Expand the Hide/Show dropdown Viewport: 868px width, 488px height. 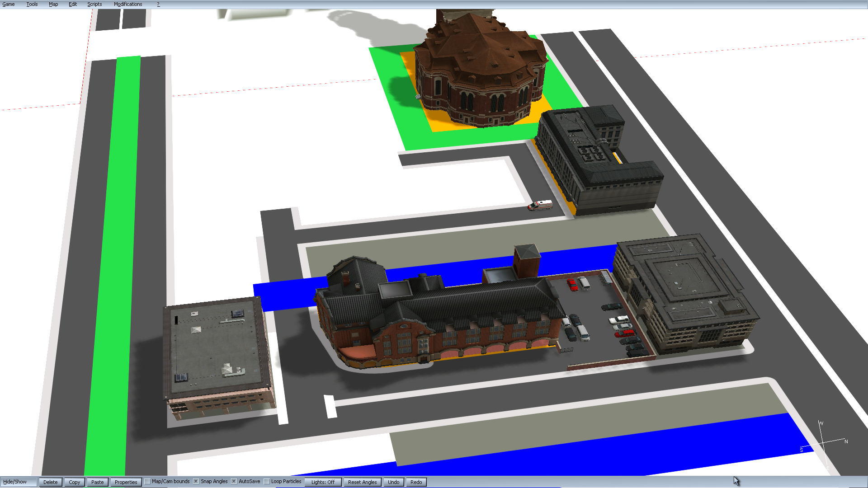(x=18, y=482)
